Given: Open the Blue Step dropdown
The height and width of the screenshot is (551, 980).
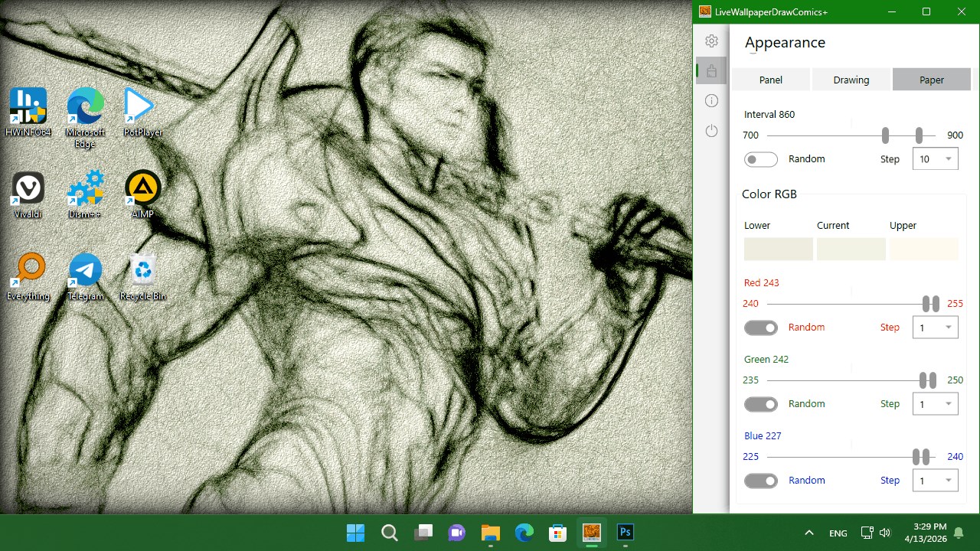Looking at the screenshot, I should pos(936,481).
